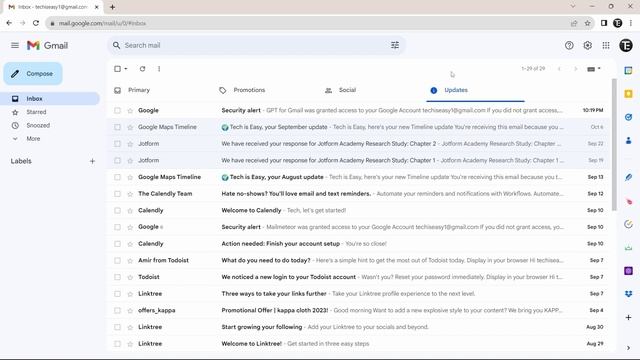Open Start growing your following email
640x360 pixels.
pyautogui.click(x=358, y=327)
